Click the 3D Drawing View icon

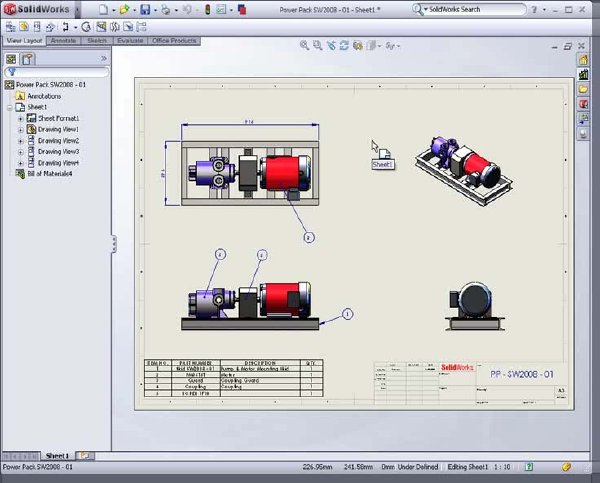point(357,46)
